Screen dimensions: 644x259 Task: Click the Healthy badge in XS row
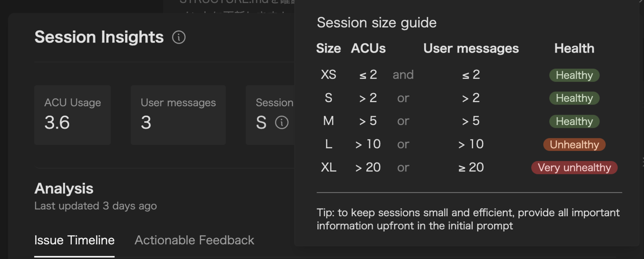[574, 75]
